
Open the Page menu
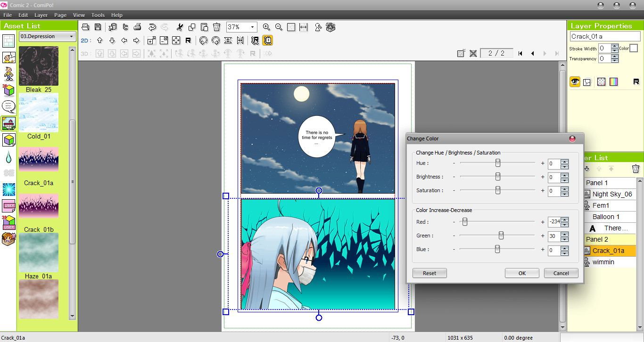coord(60,15)
